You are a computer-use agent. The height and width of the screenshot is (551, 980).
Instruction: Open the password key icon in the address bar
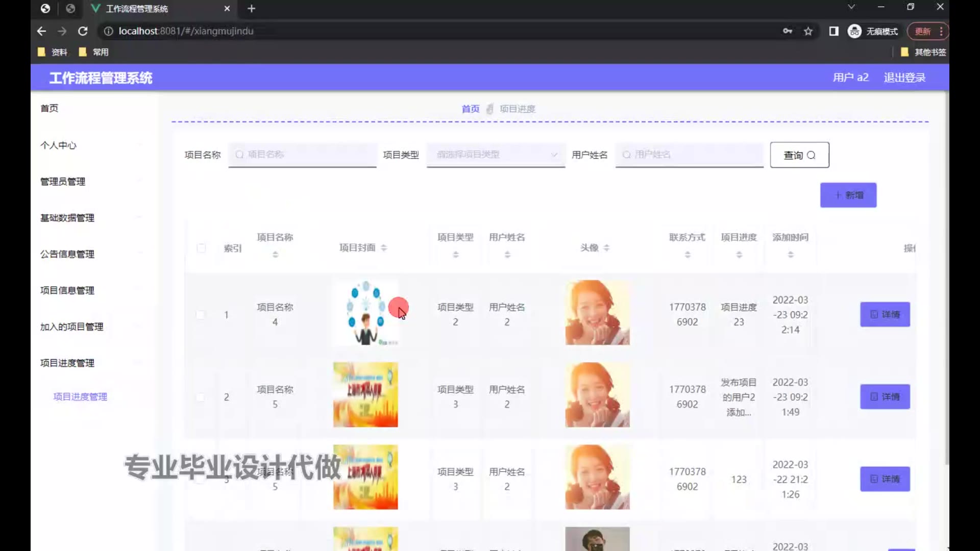point(788,31)
